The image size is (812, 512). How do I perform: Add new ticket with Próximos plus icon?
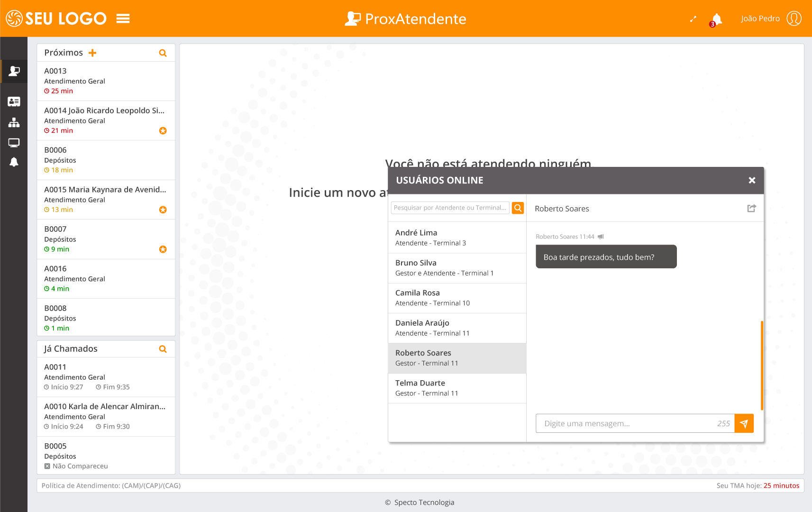(92, 53)
